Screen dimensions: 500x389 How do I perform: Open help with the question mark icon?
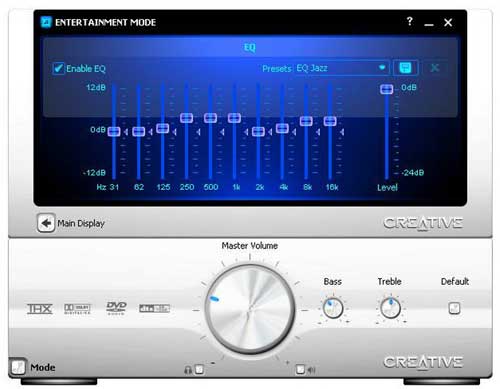pos(410,22)
